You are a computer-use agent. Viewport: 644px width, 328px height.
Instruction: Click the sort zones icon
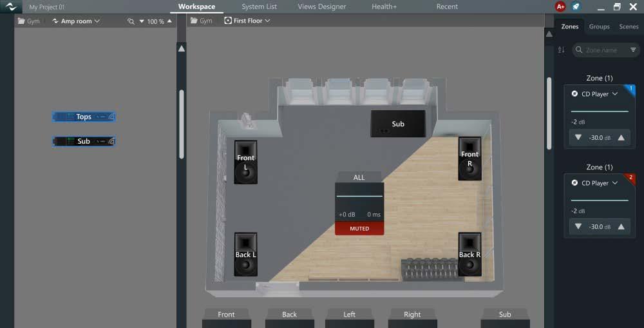(561, 50)
